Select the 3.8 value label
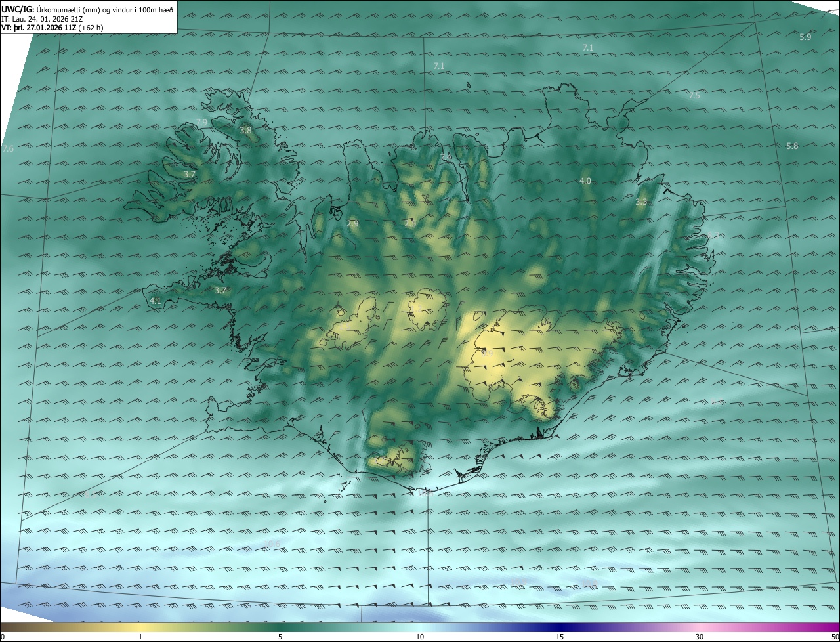Image resolution: width=840 pixels, height=642 pixels. [245, 131]
